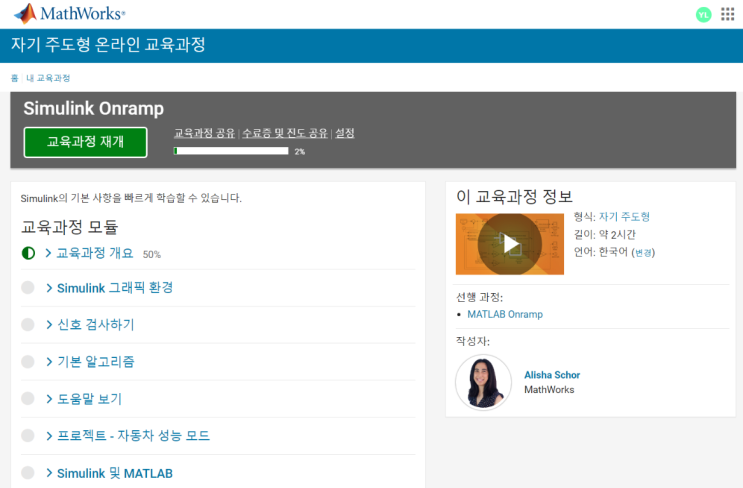This screenshot has height=488, width=743.
Task: Expand the 기본 알고리즘 chevron
Action: click(49, 361)
